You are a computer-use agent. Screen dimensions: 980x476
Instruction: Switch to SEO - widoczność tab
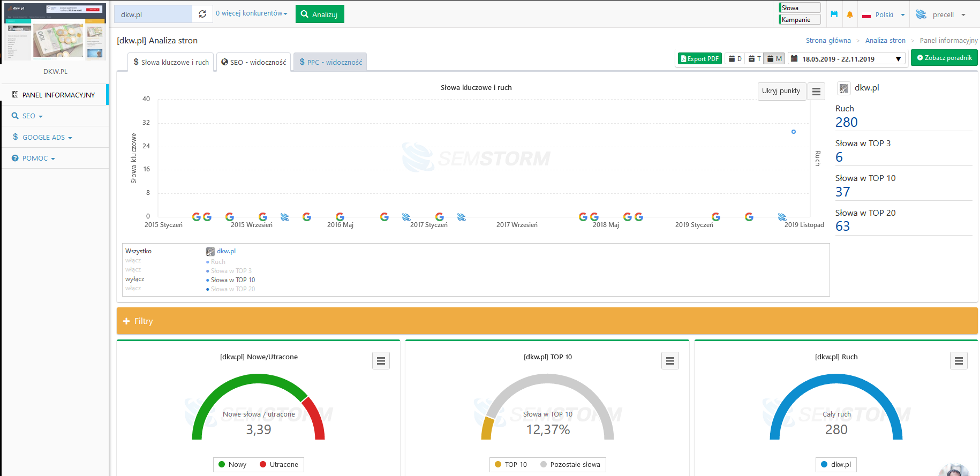click(x=254, y=62)
